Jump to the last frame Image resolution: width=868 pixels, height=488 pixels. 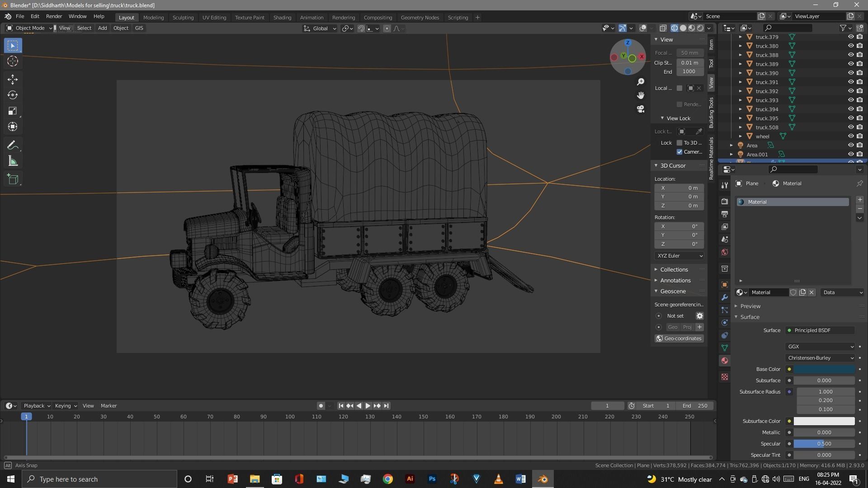[x=386, y=406]
